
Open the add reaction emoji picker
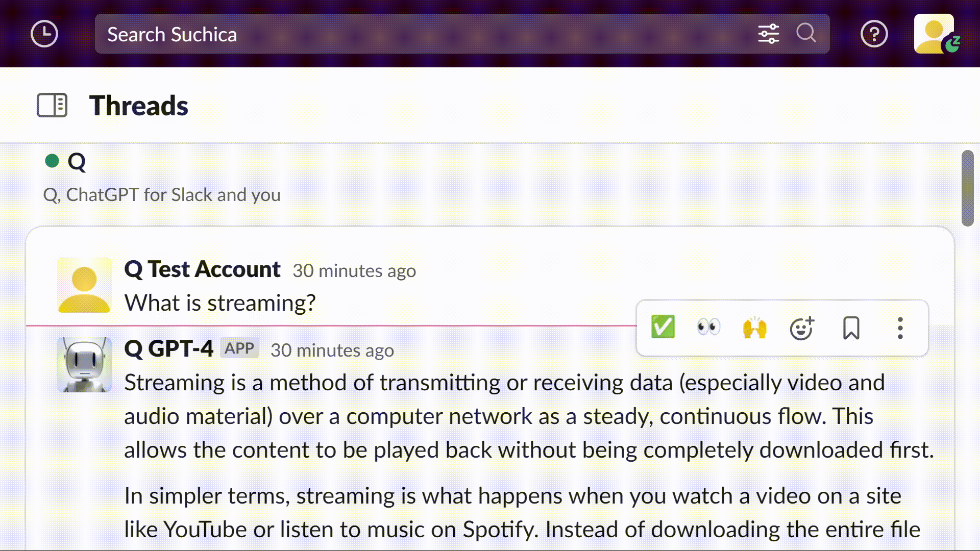[801, 328]
